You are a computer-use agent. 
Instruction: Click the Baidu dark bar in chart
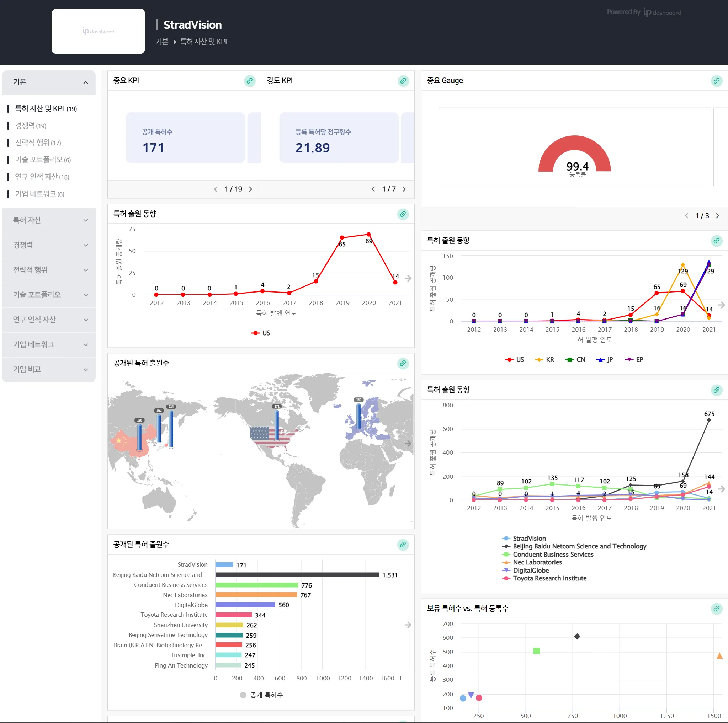[x=297, y=575]
